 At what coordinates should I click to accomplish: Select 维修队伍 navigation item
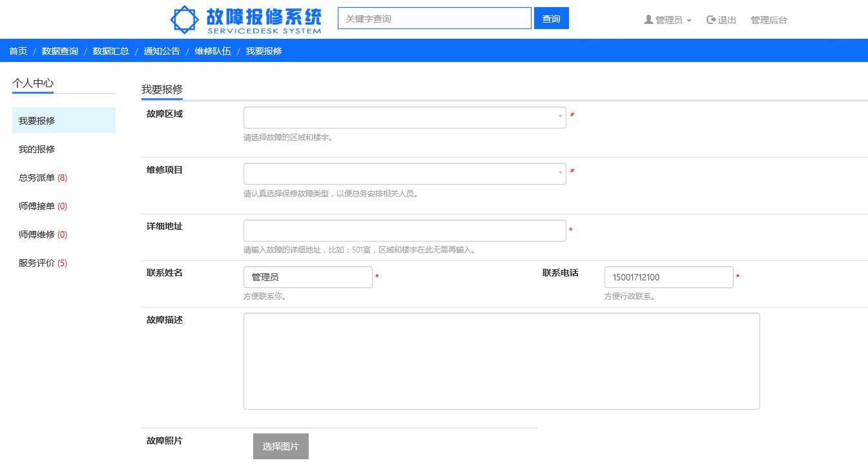212,51
